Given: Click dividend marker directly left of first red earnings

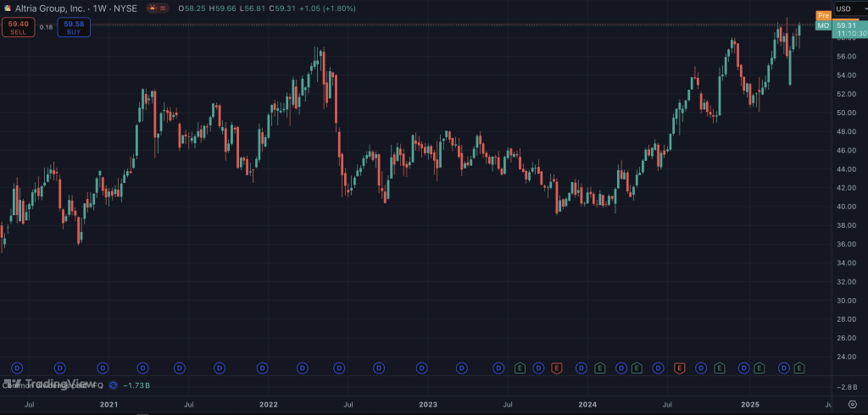Looking at the screenshot, I should tap(538, 368).
